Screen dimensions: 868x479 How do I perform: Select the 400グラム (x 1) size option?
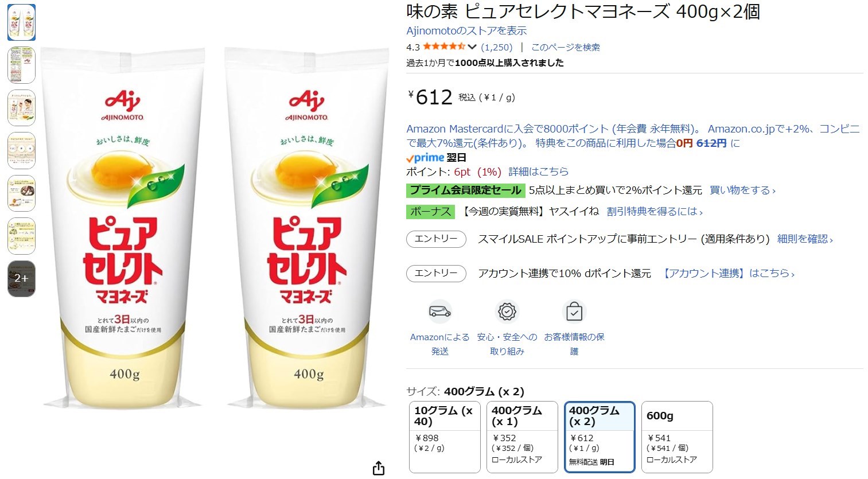tap(522, 437)
